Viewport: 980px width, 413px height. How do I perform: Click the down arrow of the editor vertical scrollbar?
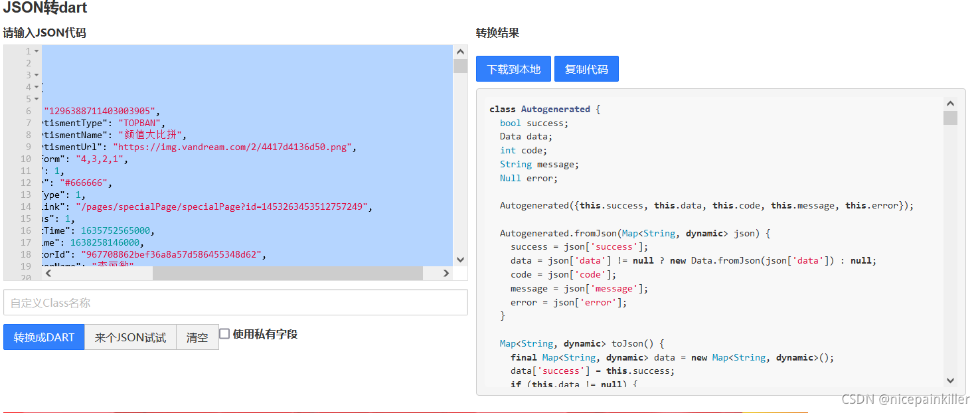pos(460,260)
